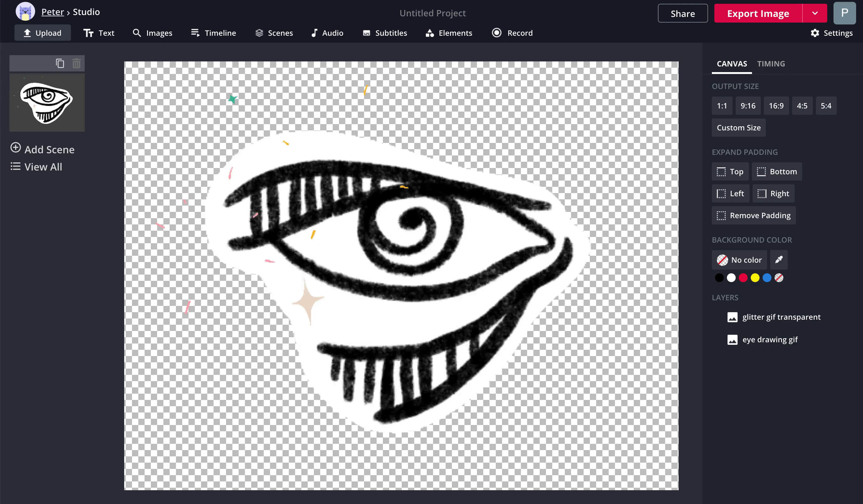Select the 9:16 output size ratio
The image size is (863, 504).
point(748,106)
